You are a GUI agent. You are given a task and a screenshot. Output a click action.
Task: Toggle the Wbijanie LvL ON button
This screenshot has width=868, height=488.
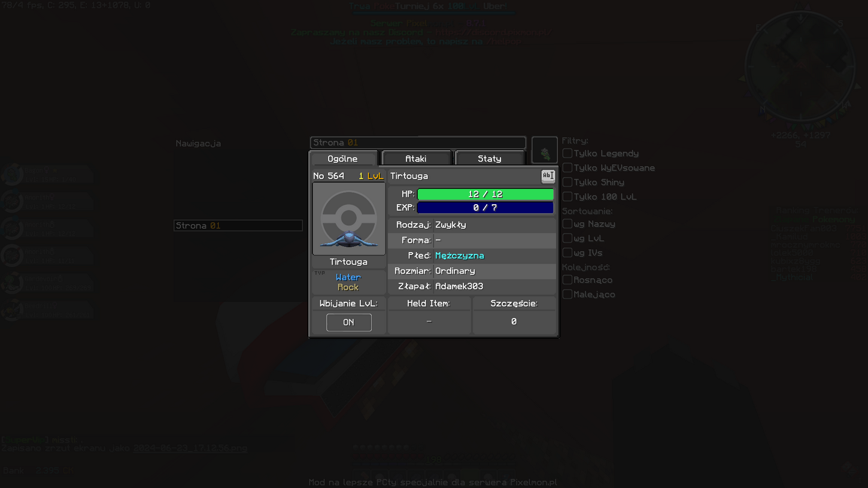[x=348, y=322]
